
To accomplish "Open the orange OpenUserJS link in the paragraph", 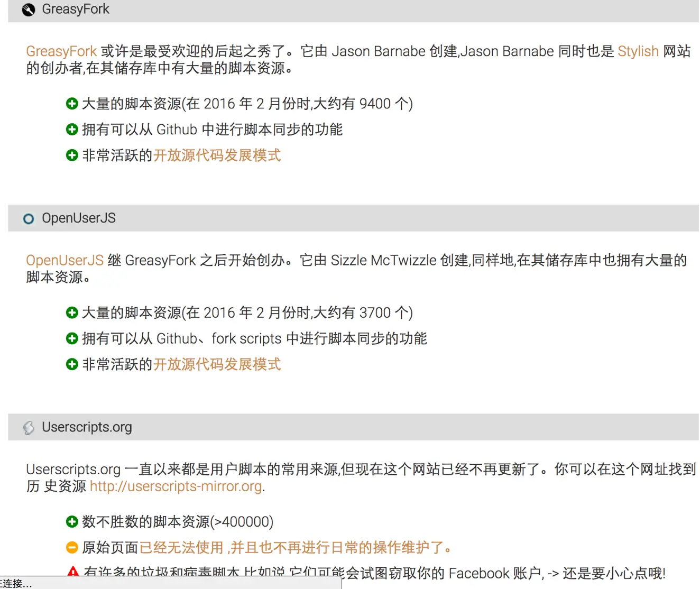I will [x=65, y=260].
